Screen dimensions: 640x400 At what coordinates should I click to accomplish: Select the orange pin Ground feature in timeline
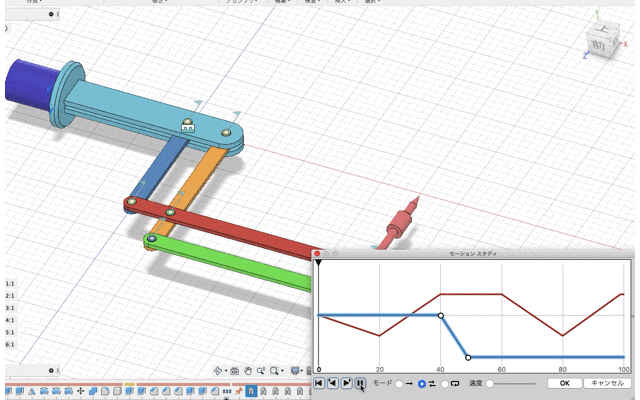tap(238, 391)
